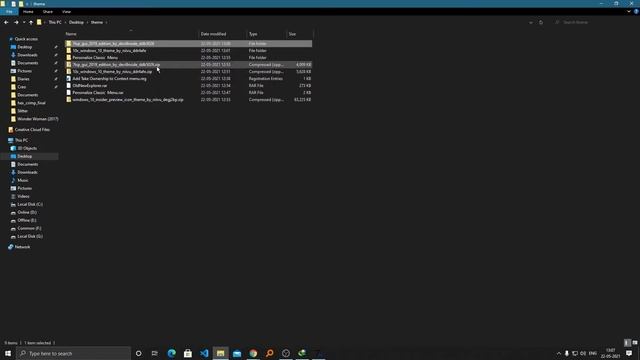Image resolution: width=640 pixels, height=360 pixels.
Task: Expand the ribbon with the chevron
Action: click(629, 12)
